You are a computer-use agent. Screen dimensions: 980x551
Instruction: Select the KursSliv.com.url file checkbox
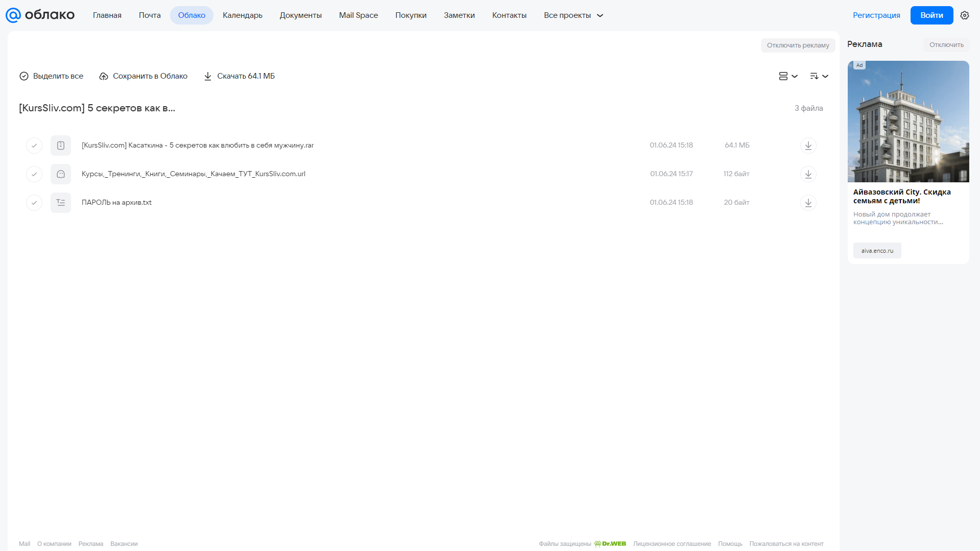[x=34, y=174]
